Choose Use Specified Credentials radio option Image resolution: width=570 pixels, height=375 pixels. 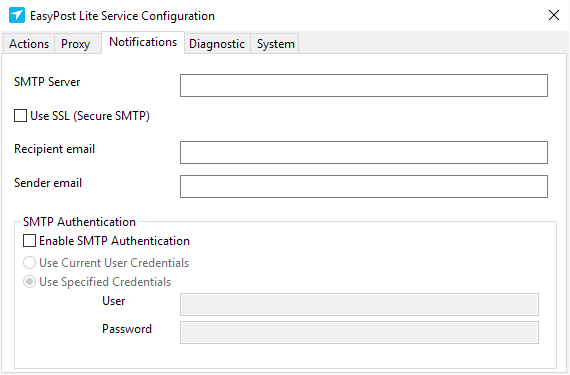click(x=29, y=282)
